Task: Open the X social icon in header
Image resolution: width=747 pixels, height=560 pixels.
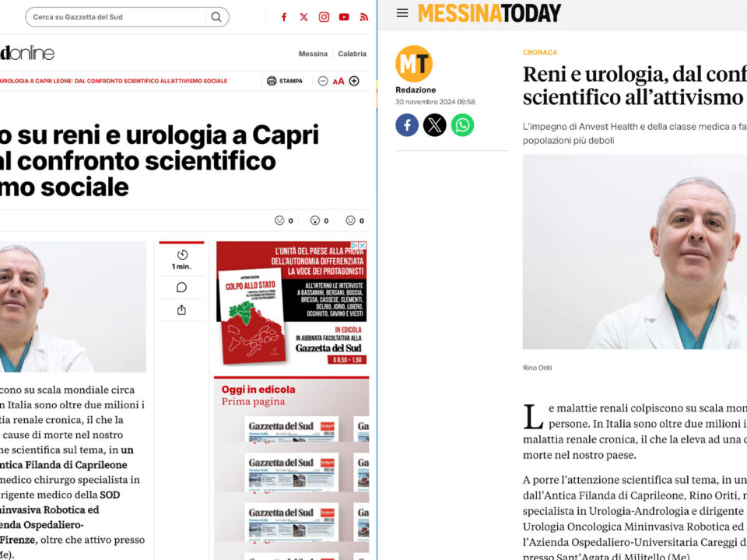Action: click(x=303, y=17)
